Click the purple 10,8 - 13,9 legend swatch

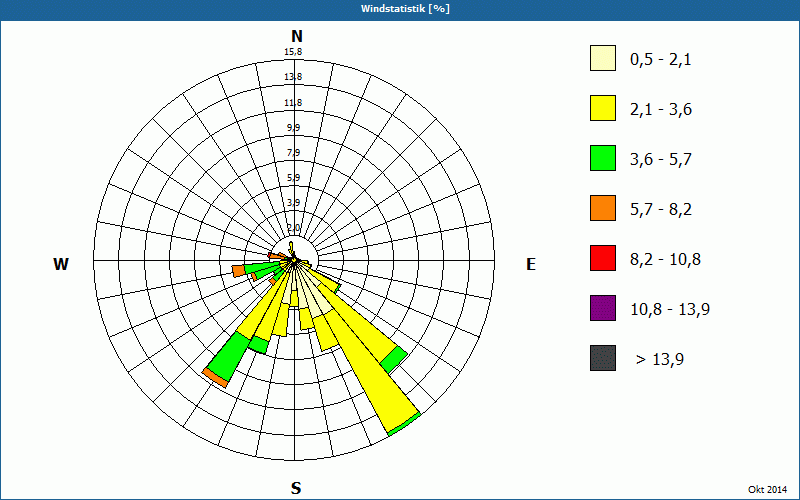603,308
